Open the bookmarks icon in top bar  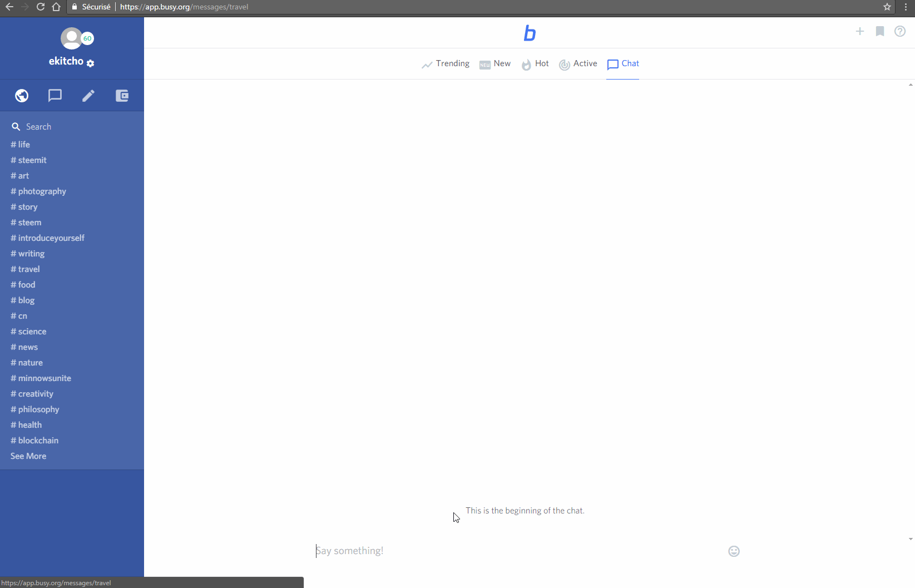point(880,31)
